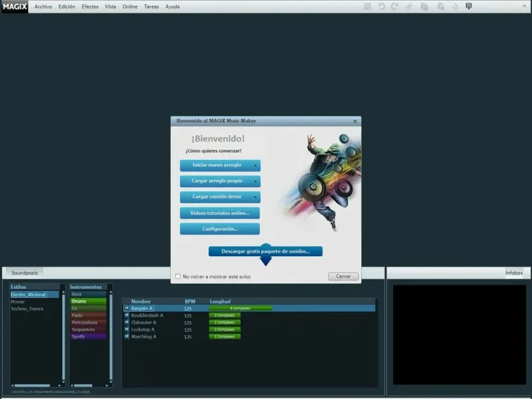Screen dimensions: 532x399
Task: Preview Clabauter A loop speaker icon
Action: [126, 323]
